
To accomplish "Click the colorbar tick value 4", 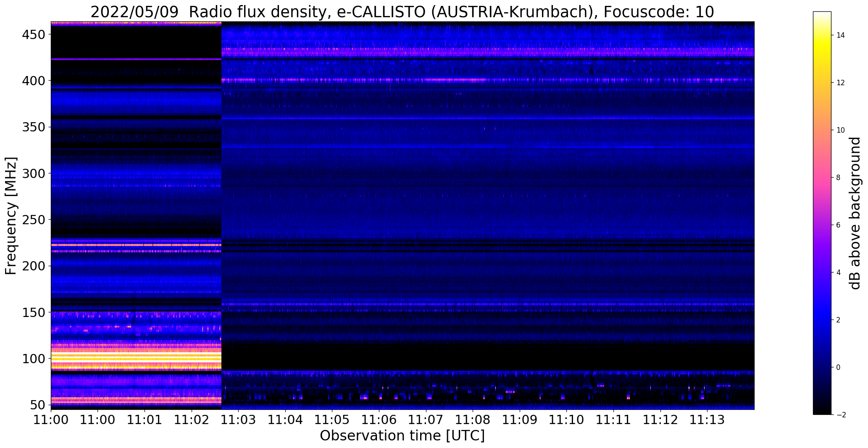I will [839, 272].
